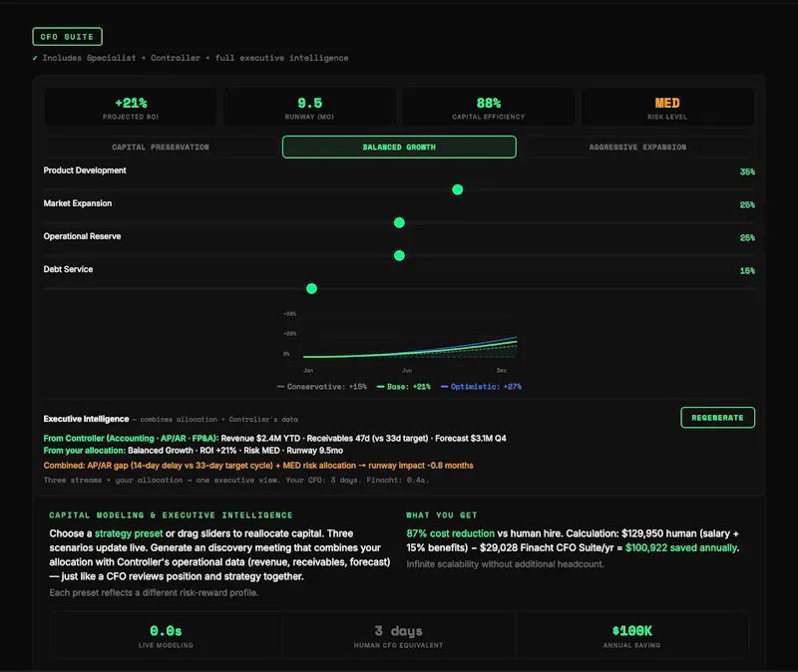Click the $100,922 saved annually text

tap(681, 548)
